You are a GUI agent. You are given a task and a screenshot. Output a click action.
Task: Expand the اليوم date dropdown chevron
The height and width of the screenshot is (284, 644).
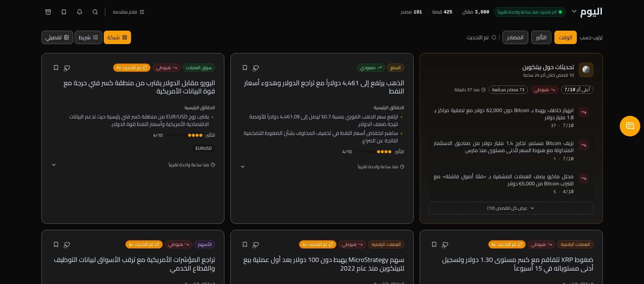pyautogui.click(x=574, y=12)
